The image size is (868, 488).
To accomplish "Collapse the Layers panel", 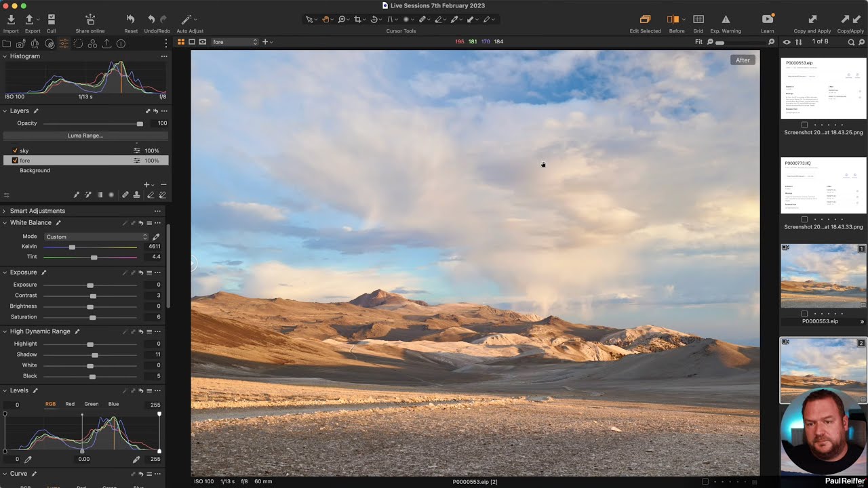I will click(5, 111).
